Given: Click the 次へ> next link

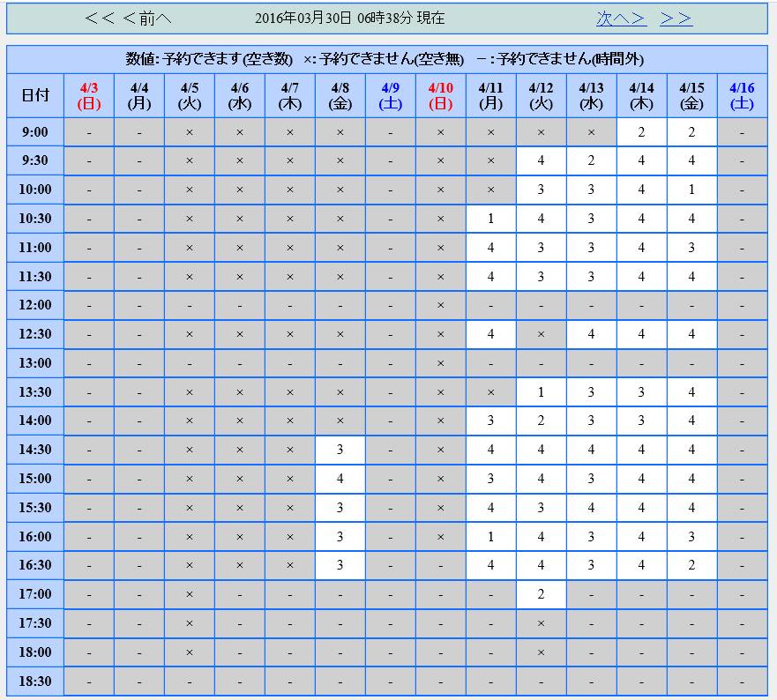Looking at the screenshot, I should tap(622, 19).
